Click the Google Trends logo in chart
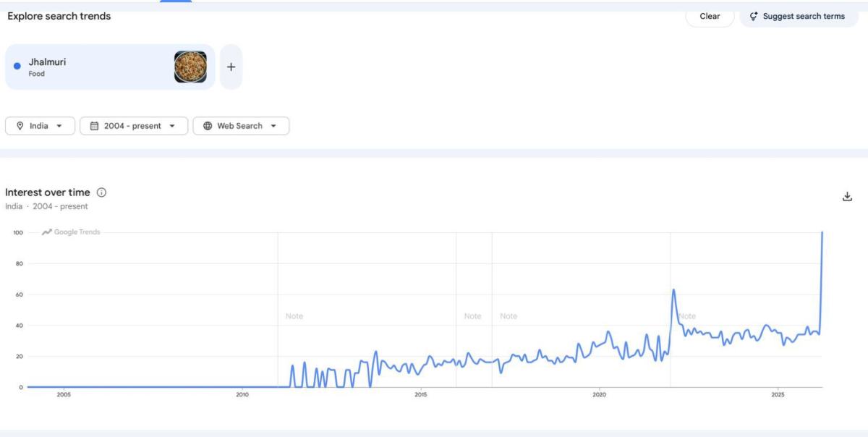868x437 pixels. (x=71, y=232)
